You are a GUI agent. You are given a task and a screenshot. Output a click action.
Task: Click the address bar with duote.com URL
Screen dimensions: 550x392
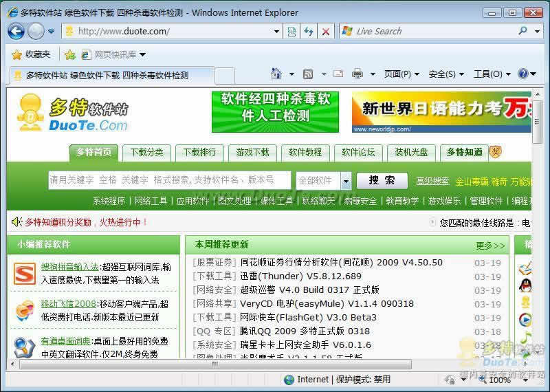click(172, 31)
